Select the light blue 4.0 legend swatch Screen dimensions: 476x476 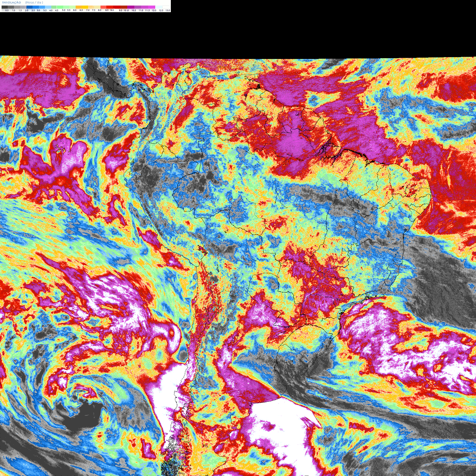48,7
